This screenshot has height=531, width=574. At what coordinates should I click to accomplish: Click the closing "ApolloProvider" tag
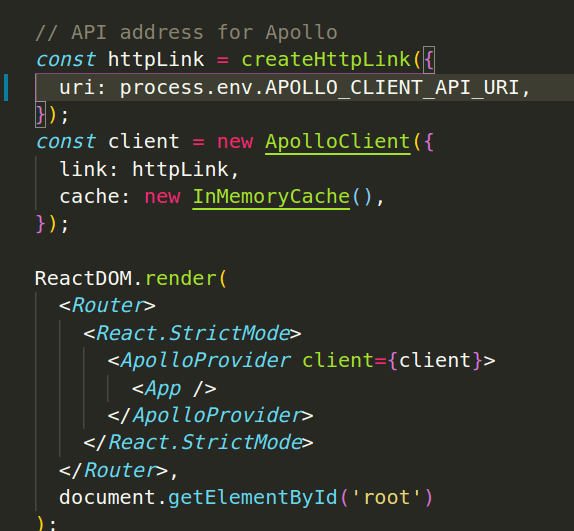(210, 416)
